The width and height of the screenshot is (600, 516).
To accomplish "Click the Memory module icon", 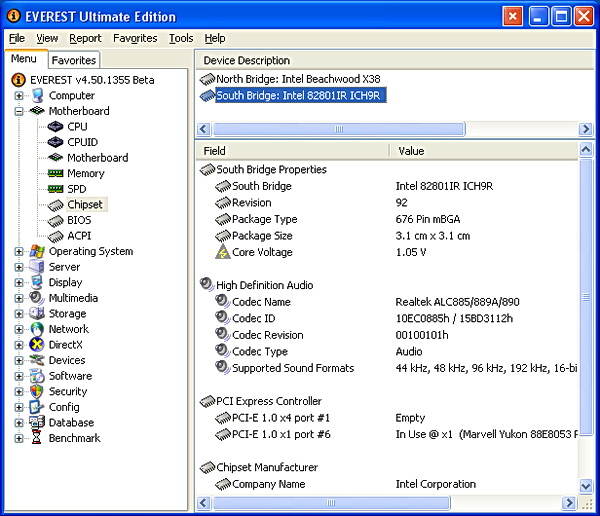I will pos(55,173).
